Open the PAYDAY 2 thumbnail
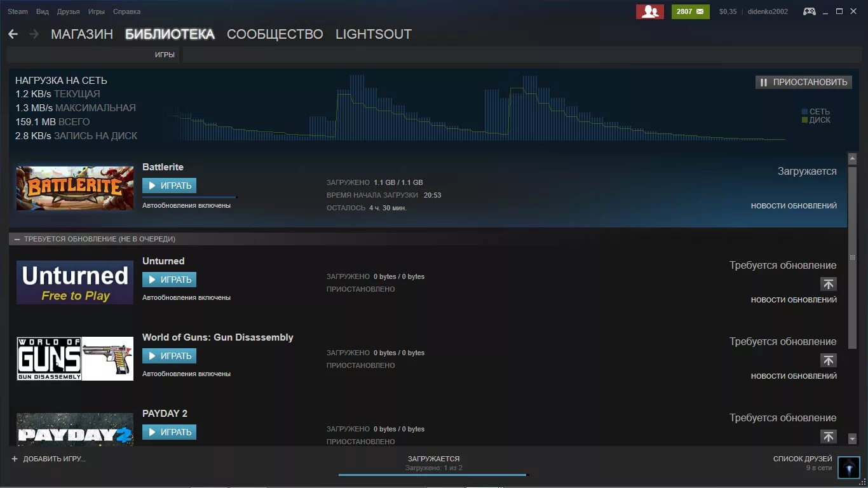This screenshot has height=488, width=868. pos(75,429)
